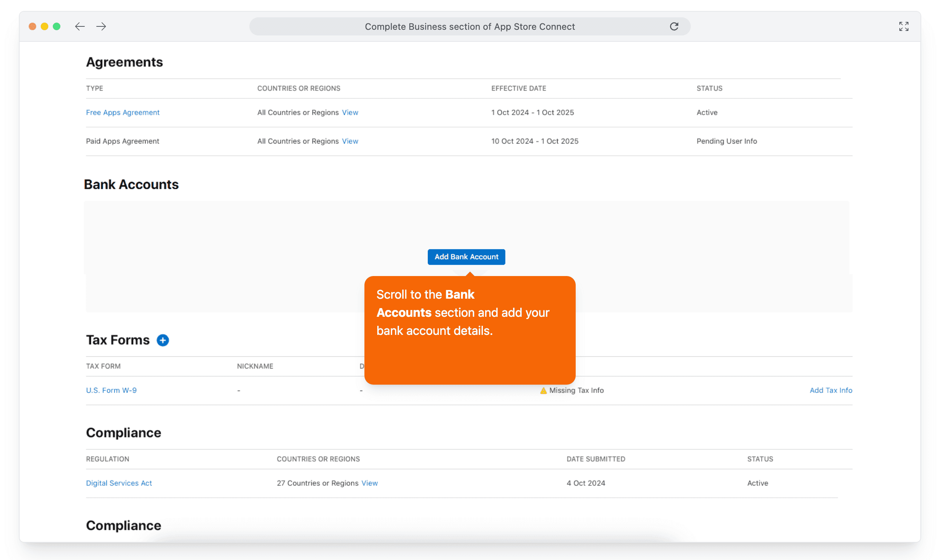
Task: Open the Free Apps Agreement link
Action: pos(123,112)
